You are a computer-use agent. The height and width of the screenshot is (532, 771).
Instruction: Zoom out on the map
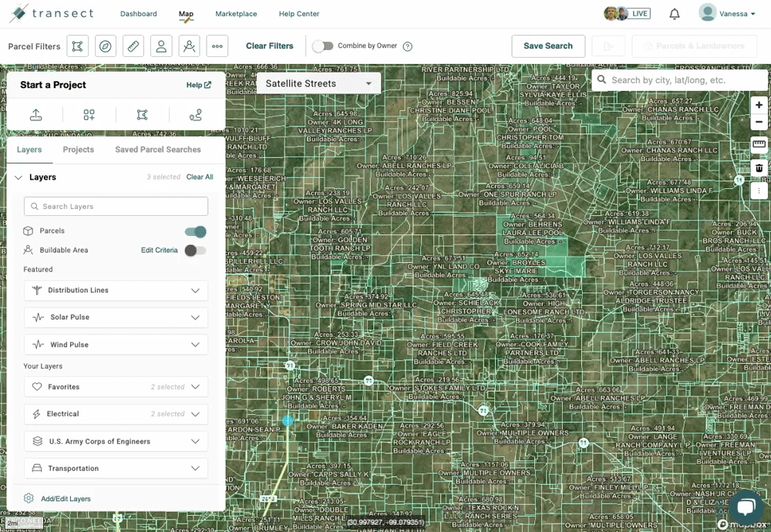[x=759, y=122]
